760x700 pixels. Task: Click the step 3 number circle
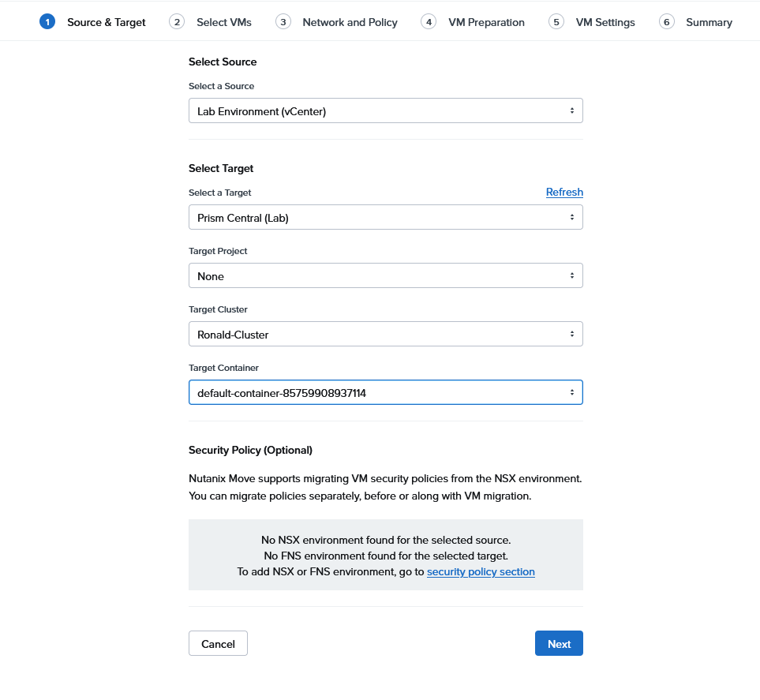click(283, 22)
